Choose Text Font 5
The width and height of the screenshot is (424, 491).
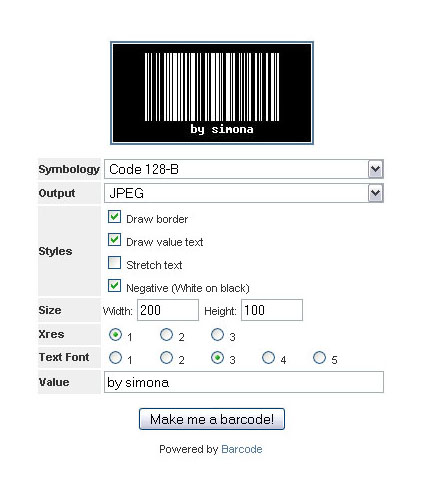point(319,358)
